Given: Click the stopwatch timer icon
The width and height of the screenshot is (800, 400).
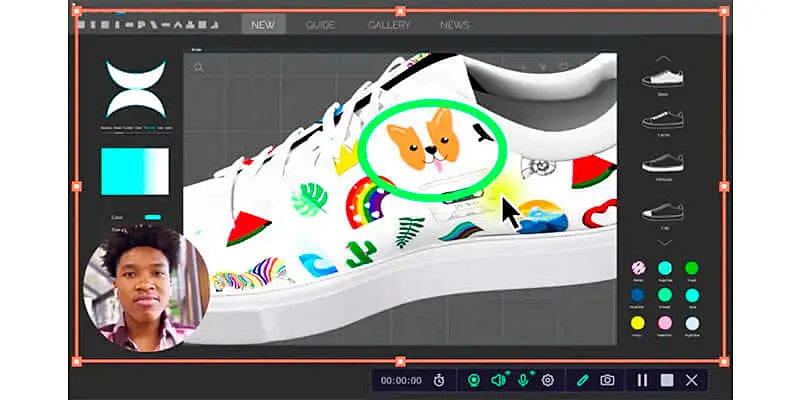Looking at the screenshot, I should (439, 380).
